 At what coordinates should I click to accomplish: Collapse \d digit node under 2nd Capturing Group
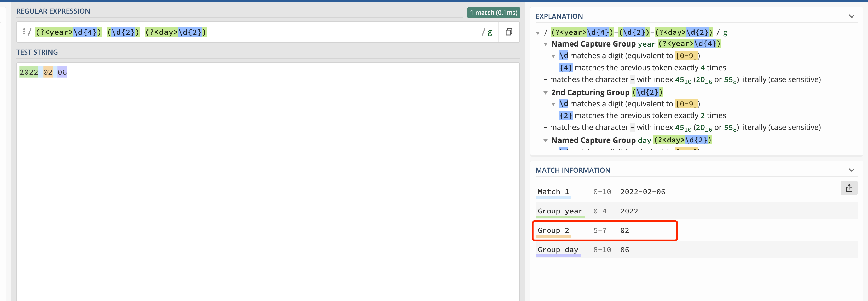coord(553,104)
